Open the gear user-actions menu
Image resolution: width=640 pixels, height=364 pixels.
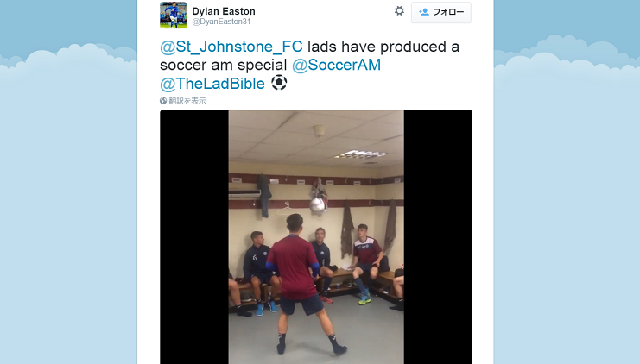(x=399, y=11)
